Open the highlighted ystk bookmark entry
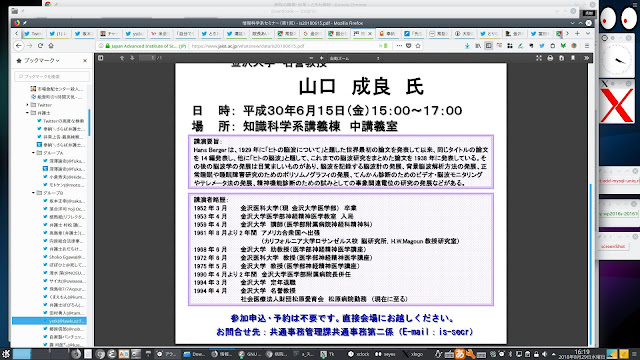Image resolution: width=640 pixels, height=360 pixels. 49,321
